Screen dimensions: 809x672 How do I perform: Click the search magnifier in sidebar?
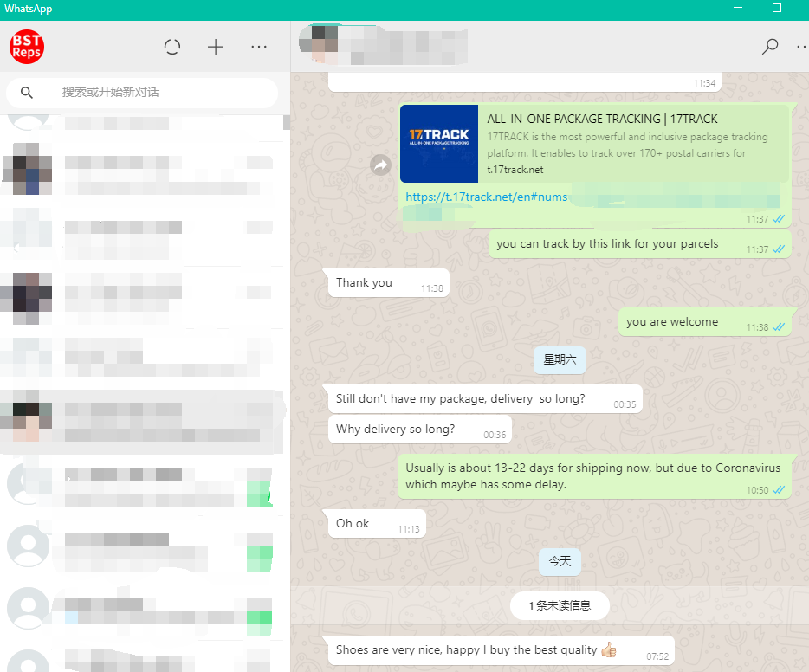click(x=27, y=93)
